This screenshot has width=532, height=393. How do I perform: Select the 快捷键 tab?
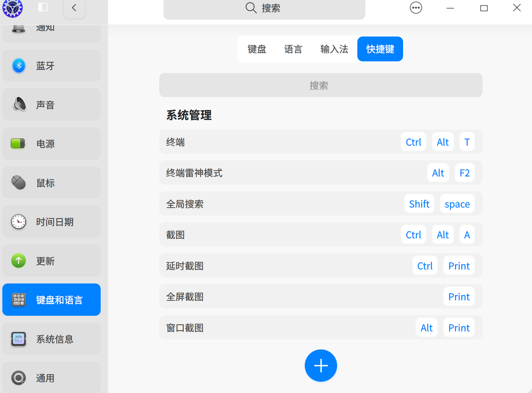coord(380,49)
